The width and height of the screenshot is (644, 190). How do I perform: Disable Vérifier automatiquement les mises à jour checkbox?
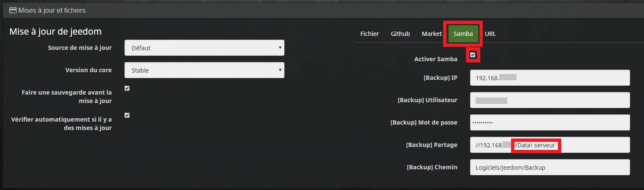pyautogui.click(x=127, y=115)
